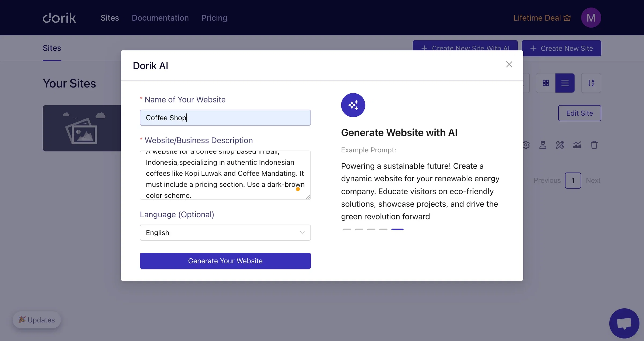Select the second example prompt slide indicator

coord(359,229)
